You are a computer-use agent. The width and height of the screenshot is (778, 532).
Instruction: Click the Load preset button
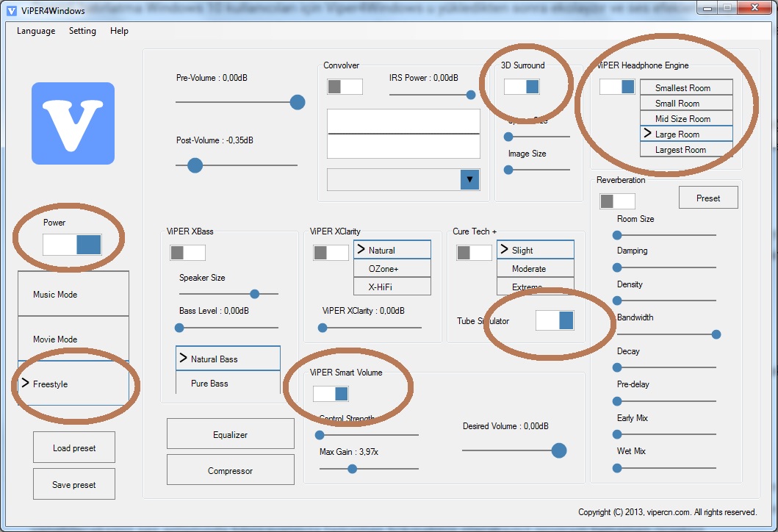(x=74, y=447)
